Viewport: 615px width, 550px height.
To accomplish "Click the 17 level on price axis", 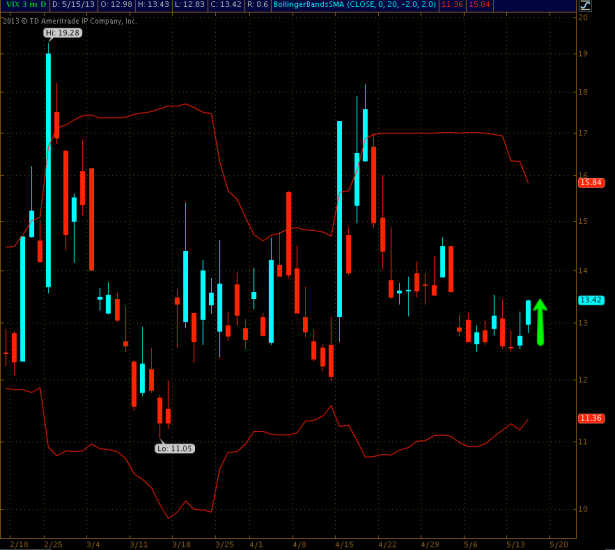I will pos(582,132).
